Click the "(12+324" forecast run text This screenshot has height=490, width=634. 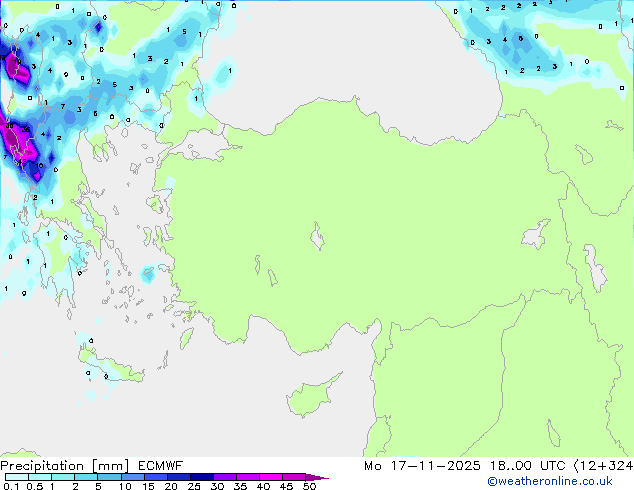604,466
